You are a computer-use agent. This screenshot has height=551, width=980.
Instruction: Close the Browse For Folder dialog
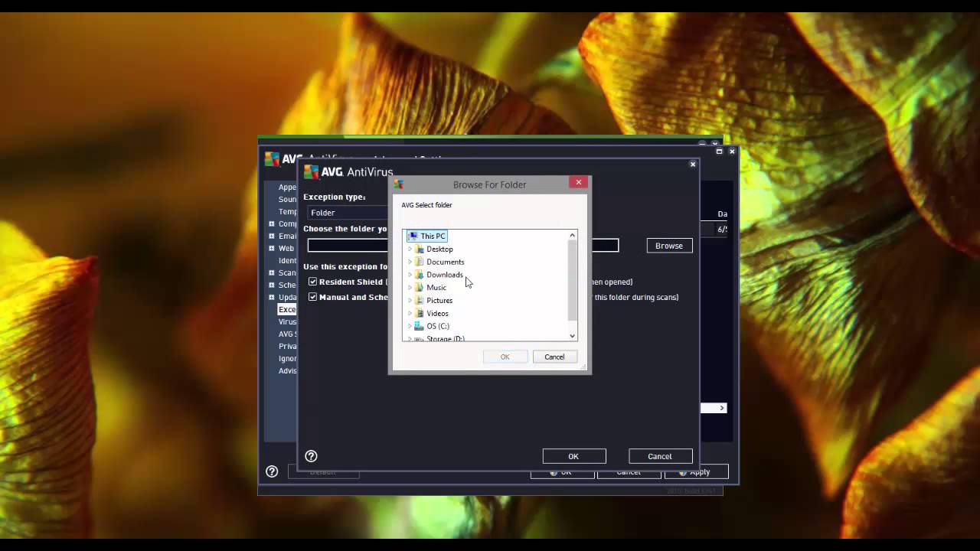pos(579,182)
